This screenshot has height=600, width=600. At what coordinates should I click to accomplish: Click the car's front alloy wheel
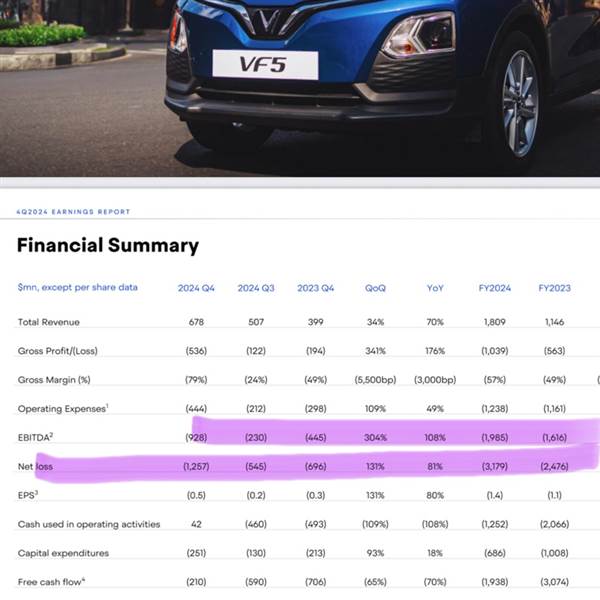520,104
